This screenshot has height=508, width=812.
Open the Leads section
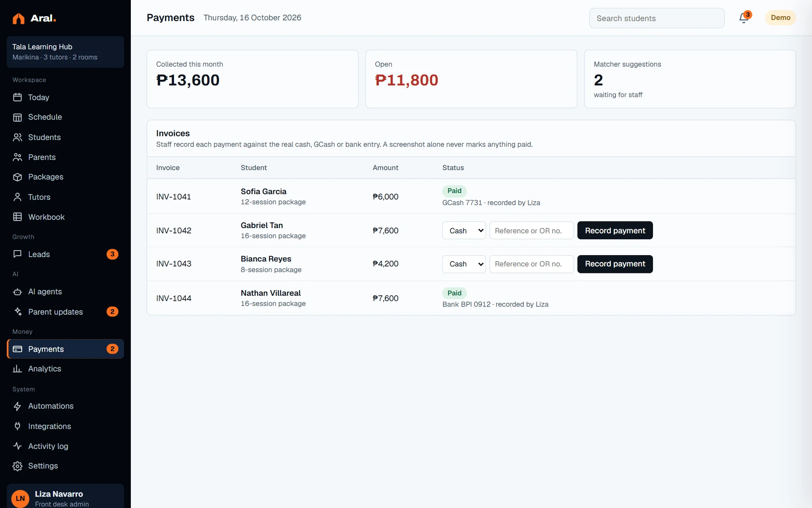click(x=65, y=254)
